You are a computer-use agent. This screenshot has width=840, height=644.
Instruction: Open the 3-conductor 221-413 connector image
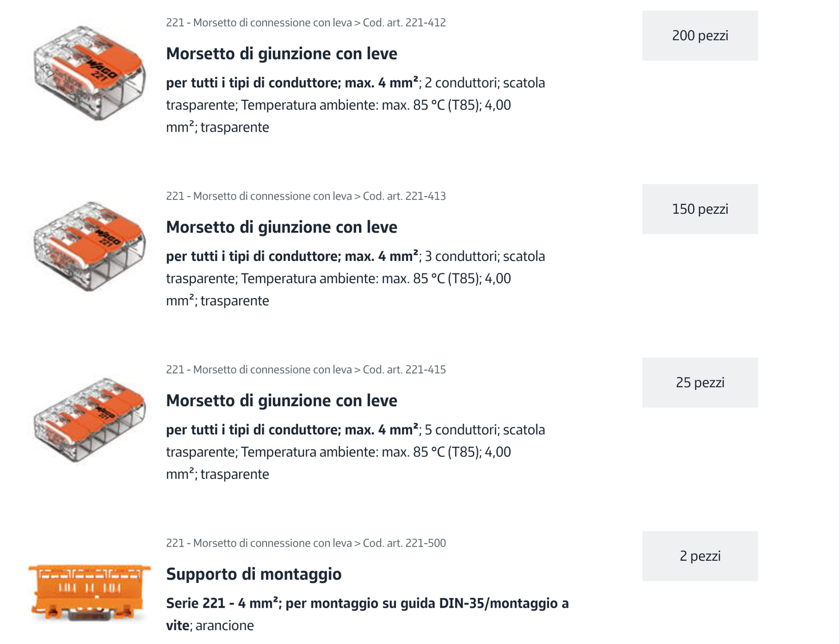pos(90,246)
